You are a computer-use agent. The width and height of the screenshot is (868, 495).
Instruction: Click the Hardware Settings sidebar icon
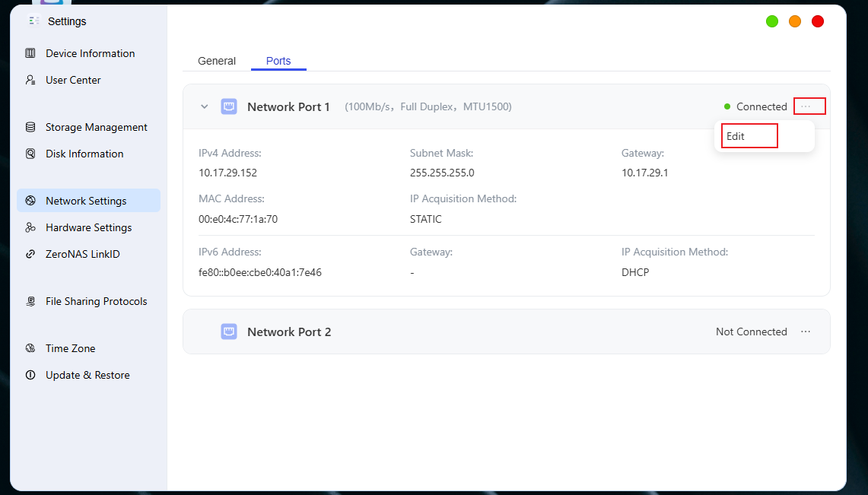(x=30, y=227)
